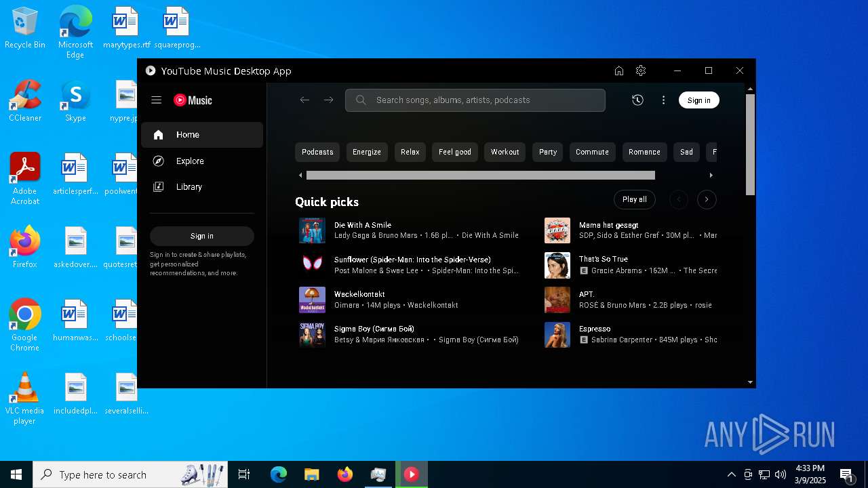
Task: Open Sabrina Carpenter artist link
Action: coord(622,340)
